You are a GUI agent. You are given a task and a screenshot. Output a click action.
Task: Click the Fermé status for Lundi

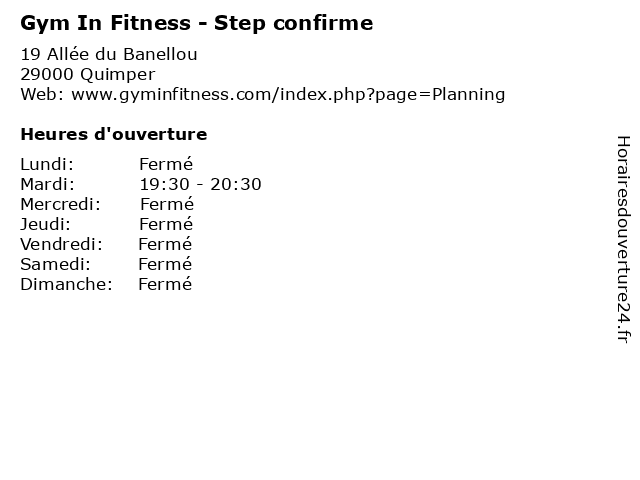point(166,164)
